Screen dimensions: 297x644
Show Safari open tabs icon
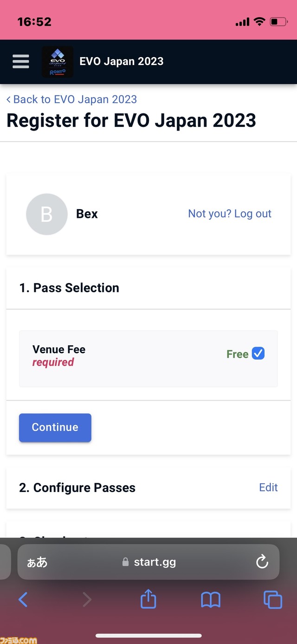click(x=273, y=600)
